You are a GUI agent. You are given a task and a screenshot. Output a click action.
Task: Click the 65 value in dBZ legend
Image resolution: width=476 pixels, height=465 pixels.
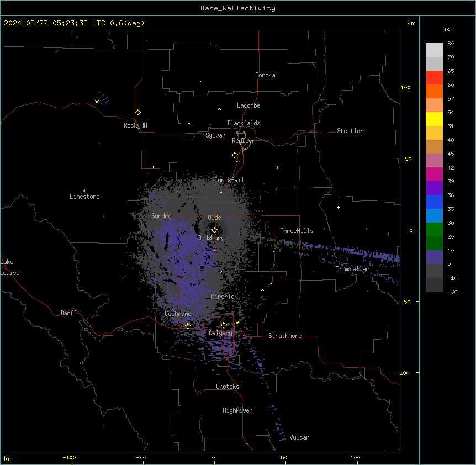click(x=451, y=71)
